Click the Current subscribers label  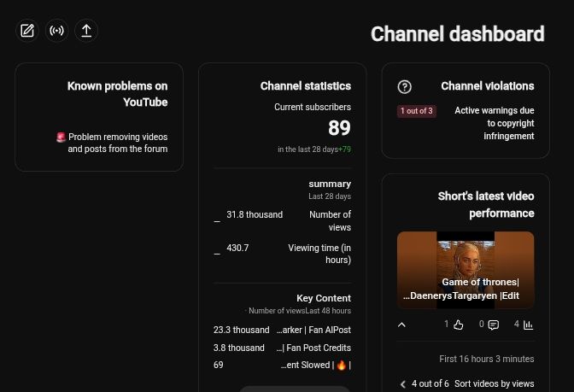pos(313,107)
